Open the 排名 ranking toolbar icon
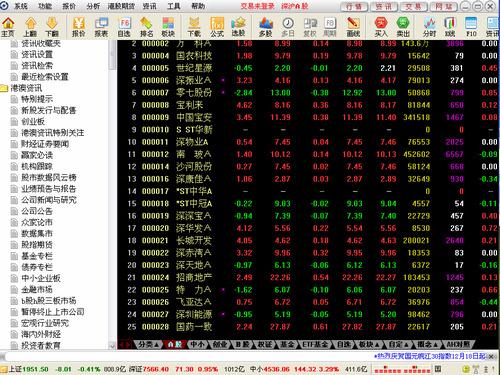Viewport: 500px width, 375px height. coord(146,27)
